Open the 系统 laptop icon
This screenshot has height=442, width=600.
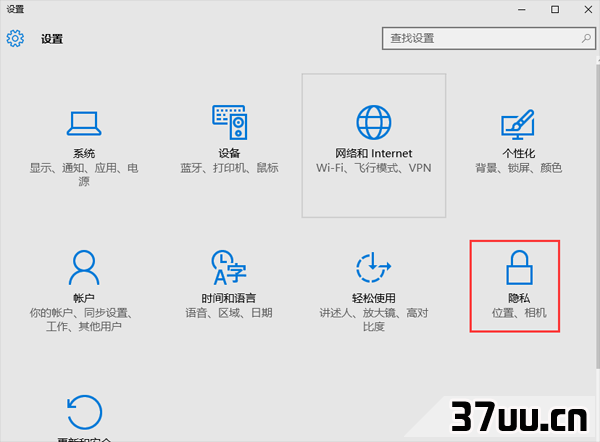(84, 123)
